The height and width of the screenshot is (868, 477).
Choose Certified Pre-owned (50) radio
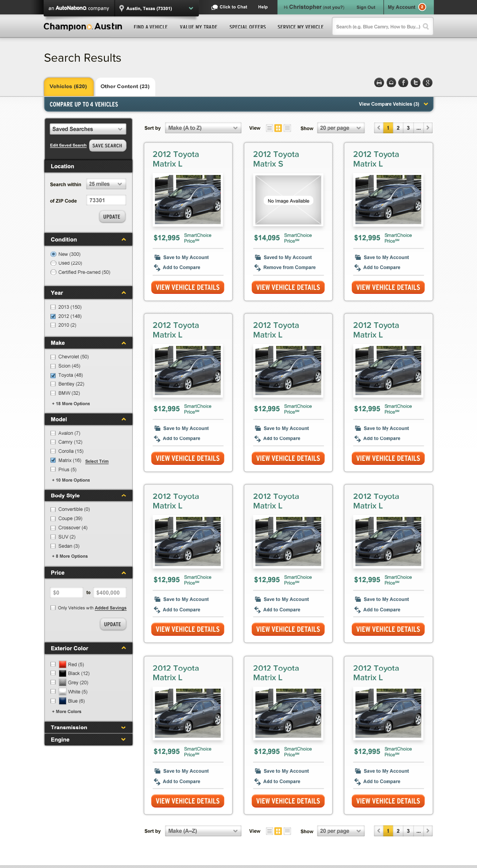click(x=53, y=272)
